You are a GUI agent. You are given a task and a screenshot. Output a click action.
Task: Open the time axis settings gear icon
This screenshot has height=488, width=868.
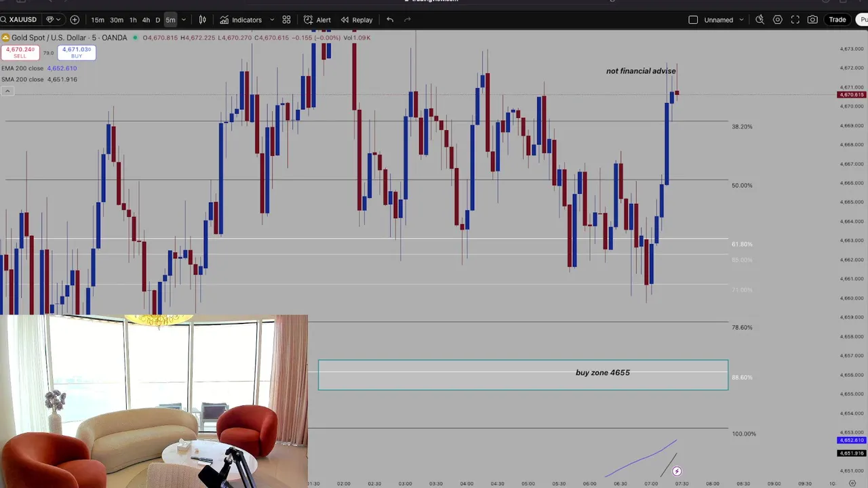tap(852, 483)
